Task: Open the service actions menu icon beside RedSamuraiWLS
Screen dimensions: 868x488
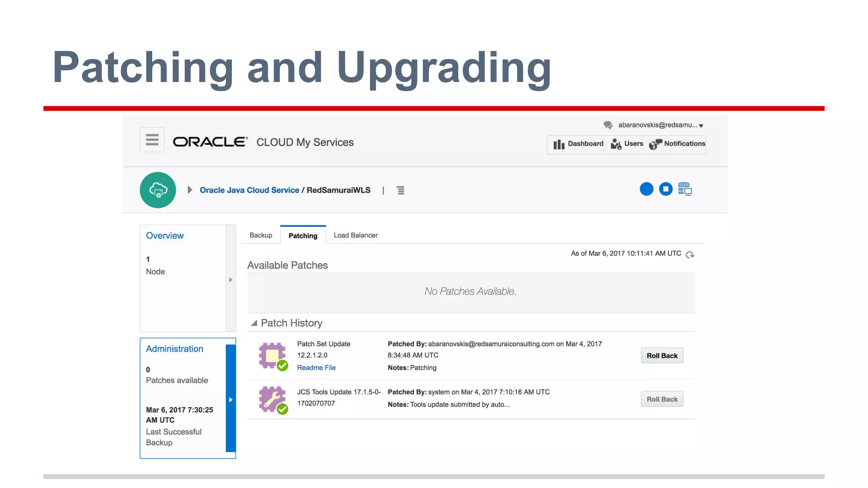Action: [401, 190]
